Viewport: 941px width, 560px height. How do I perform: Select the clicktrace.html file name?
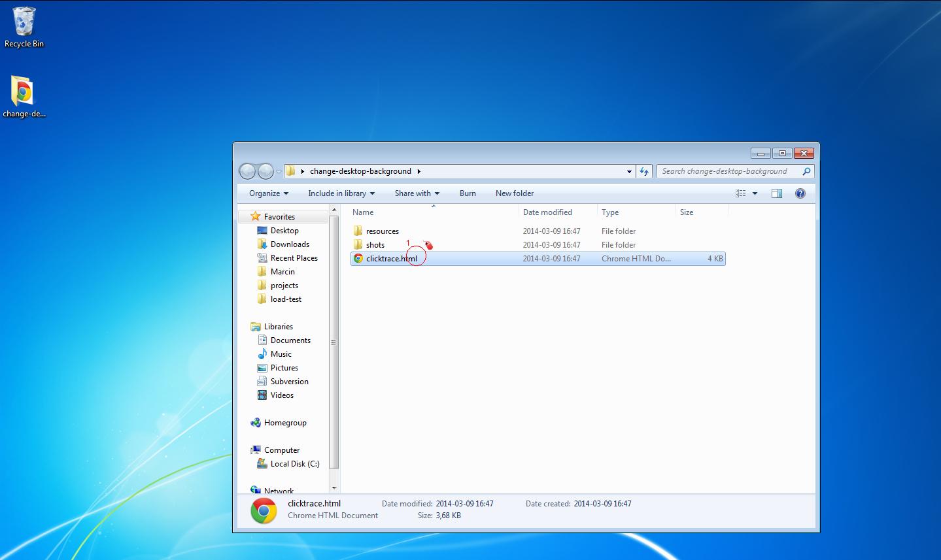point(392,259)
